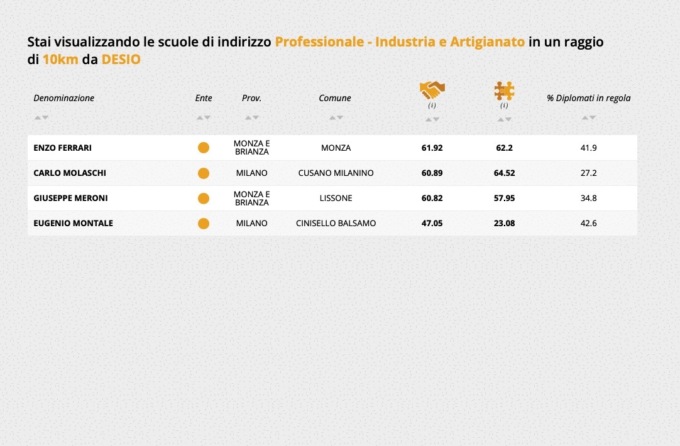Click the Comune column header label
Viewport: 680px width, 446px height.
coord(335,98)
